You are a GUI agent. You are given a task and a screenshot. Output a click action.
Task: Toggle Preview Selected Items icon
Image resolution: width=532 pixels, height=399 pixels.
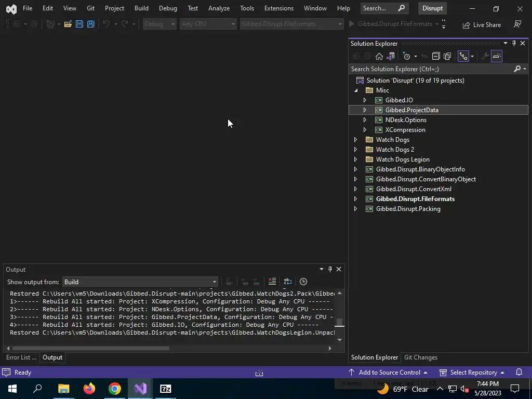(496, 56)
